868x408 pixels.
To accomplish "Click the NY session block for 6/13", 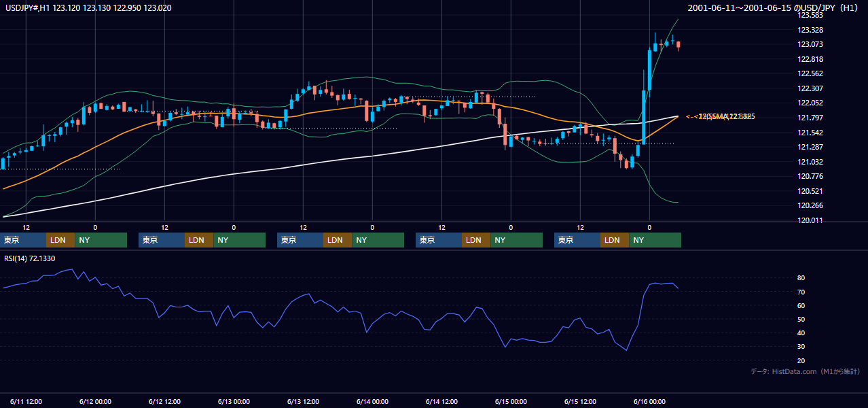I will pyautogui.click(x=378, y=240).
